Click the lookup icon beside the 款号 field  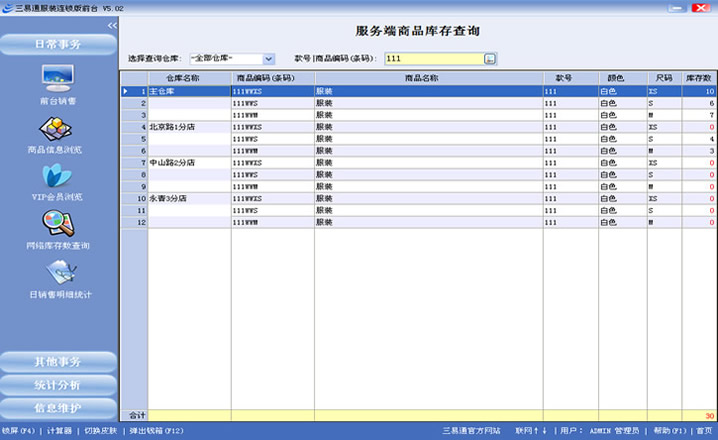click(490, 59)
